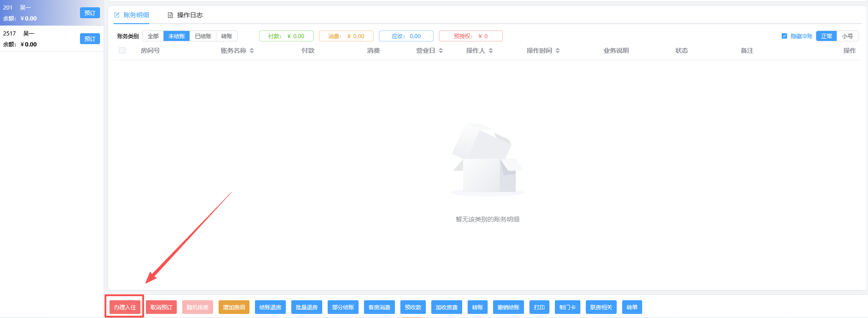
Task: Click the 付款 column header
Action: 308,50
